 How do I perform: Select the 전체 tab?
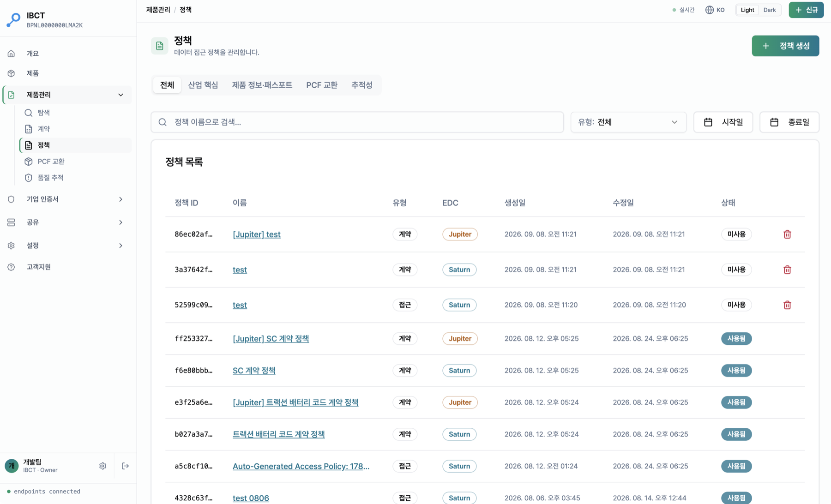[167, 85]
